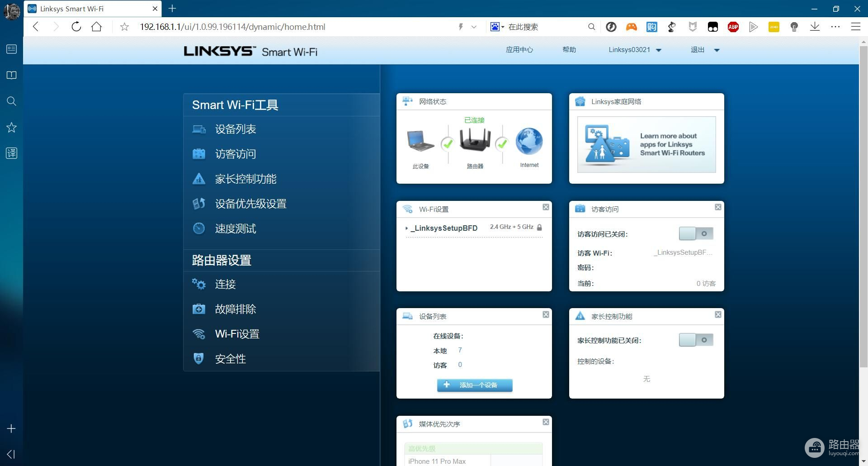Click the browser downloads icon

click(x=815, y=27)
